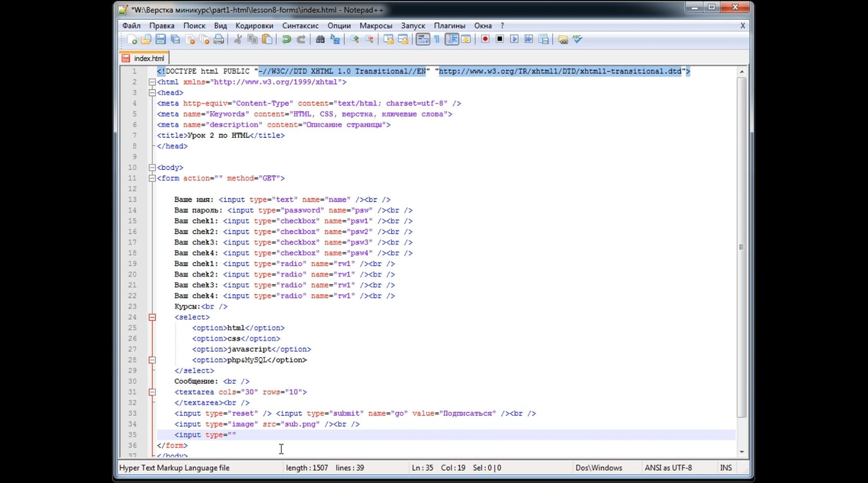The image size is (868, 483).
Task: Click the Close document toolbar icon
Action: tap(190, 40)
